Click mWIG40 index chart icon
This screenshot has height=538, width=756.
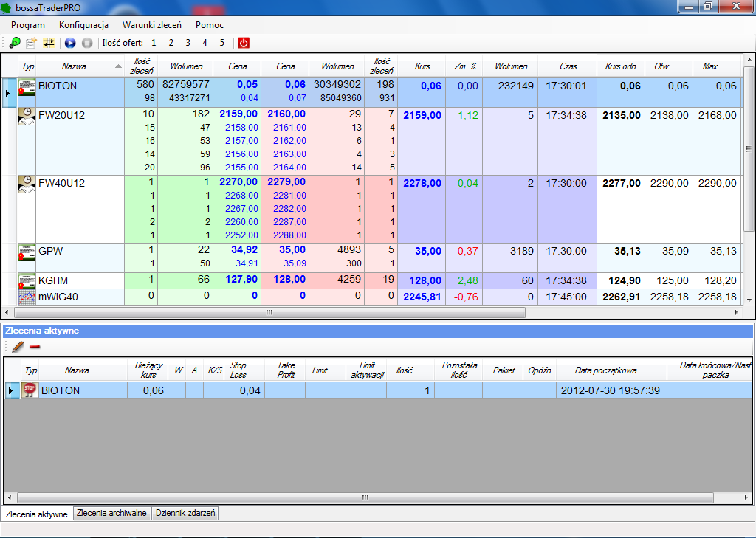tap(27, 297)
